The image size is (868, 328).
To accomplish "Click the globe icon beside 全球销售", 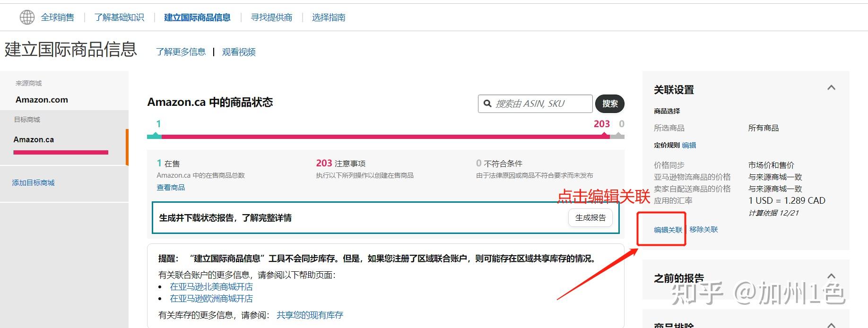I will (x=27, y=17).
